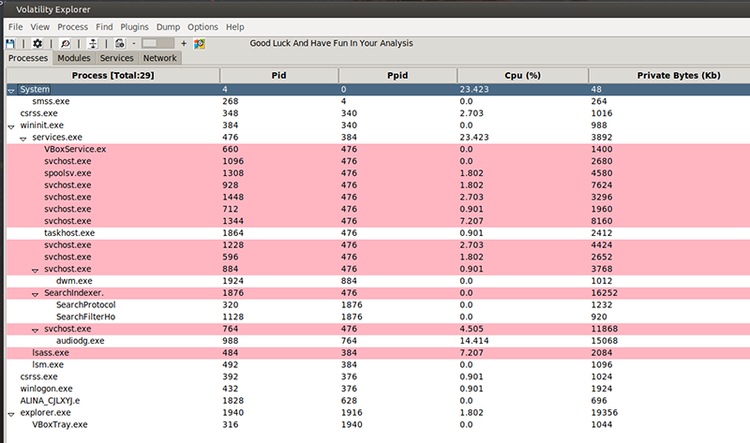Image resolution: width=750 pixels, height=443 pixels.
Task: Sort by the Cpu (%) column header
Action: coord(522,75)
